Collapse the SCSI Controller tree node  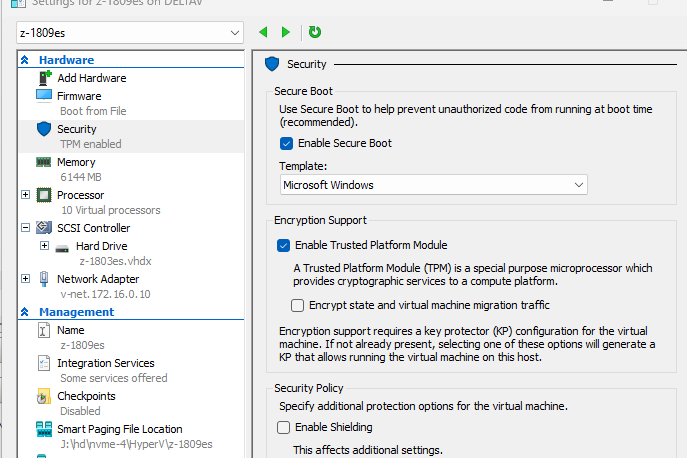25,227
